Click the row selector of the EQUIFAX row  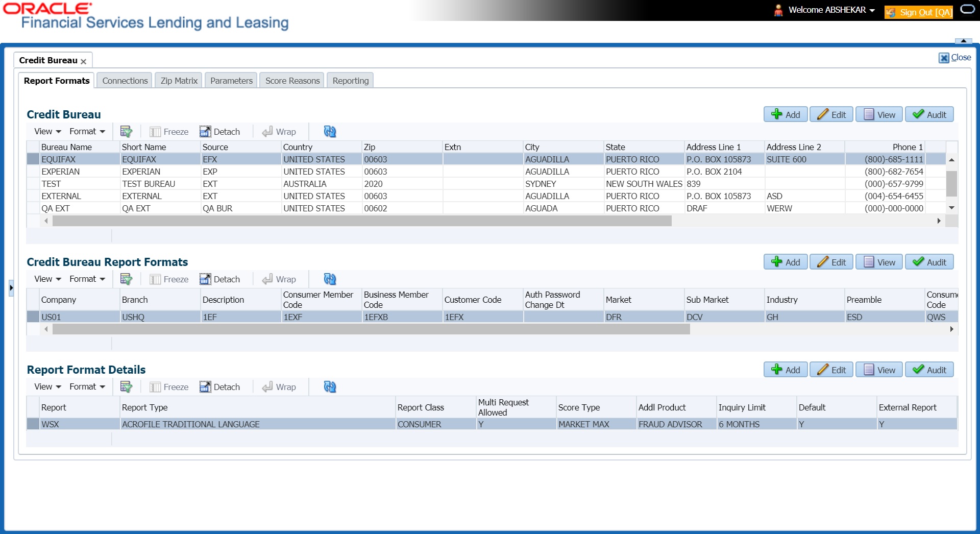coord(33,159)
